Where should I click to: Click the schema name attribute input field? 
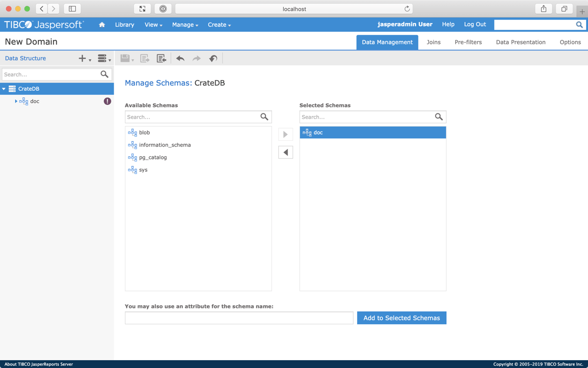(x=239, y=318)
